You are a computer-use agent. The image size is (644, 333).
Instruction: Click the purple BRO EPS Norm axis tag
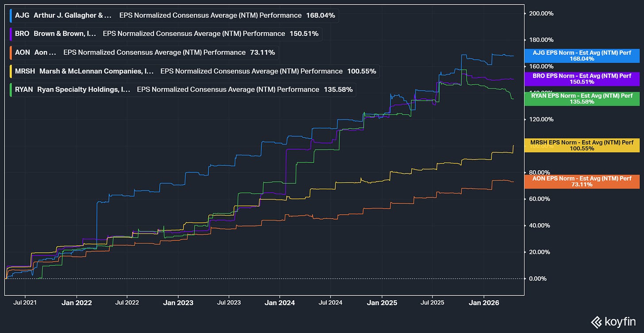[582, 79]
